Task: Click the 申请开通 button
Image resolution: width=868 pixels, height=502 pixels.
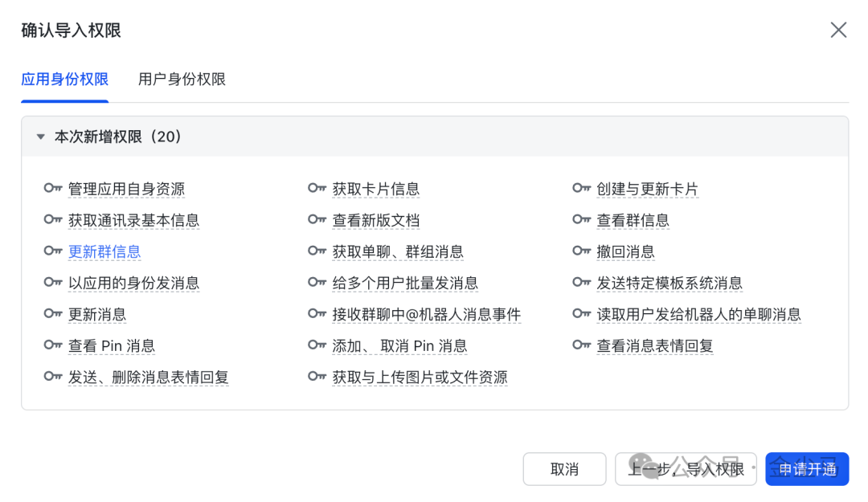Action: pos(807,469)
